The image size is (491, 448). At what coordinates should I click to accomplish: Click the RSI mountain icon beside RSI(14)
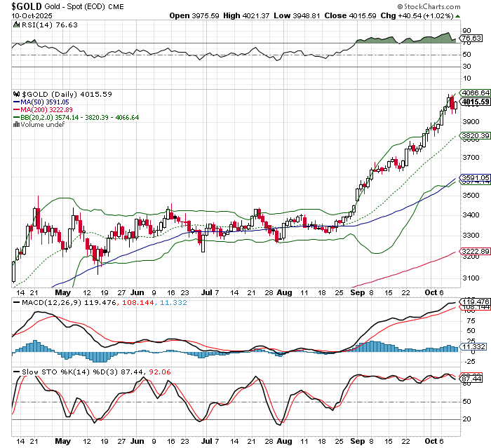(x=15, y=24)
